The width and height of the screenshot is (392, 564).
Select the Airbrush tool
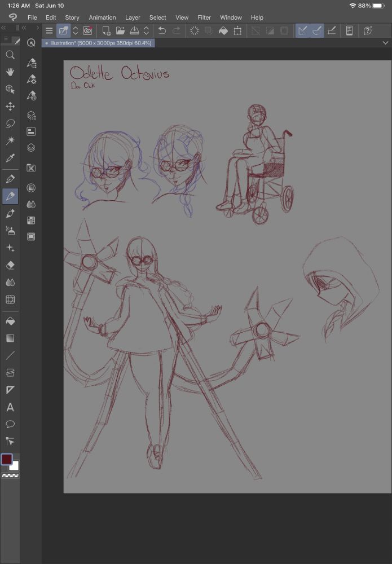pos(10,231)
